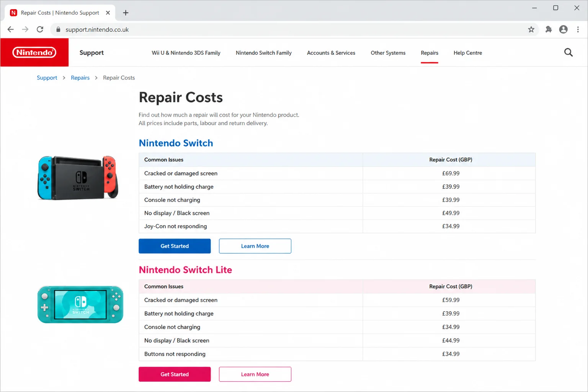588x392 pixels.
Task: Go to Repairs in the breadcrumb
Action: pos(80,78)
